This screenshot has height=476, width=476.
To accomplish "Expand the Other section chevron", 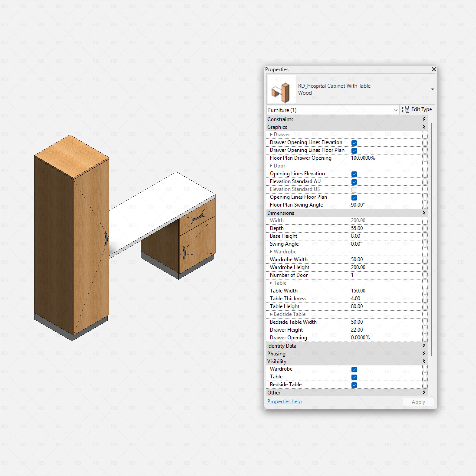I will click(423, 393).
